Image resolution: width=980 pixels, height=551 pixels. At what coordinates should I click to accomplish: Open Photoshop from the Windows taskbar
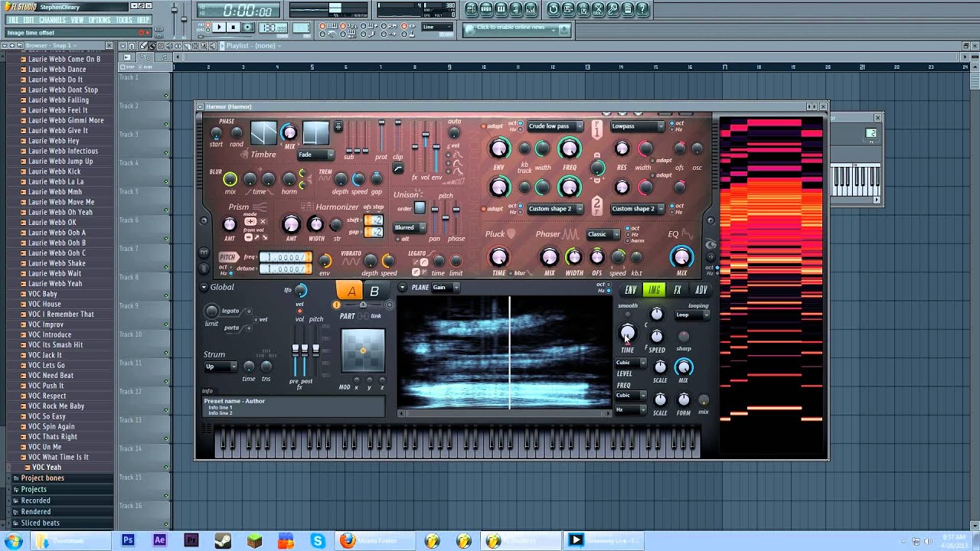[x=128, y=540]
